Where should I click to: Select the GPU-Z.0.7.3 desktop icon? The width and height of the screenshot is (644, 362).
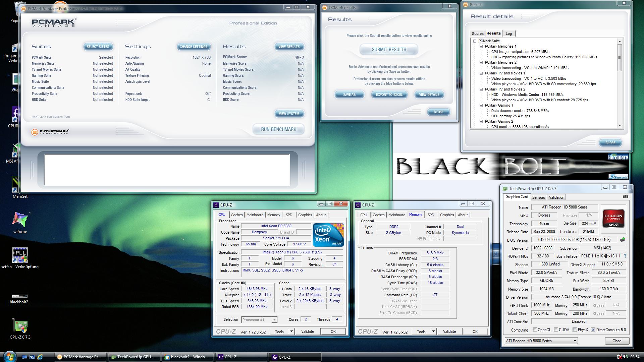(20, 329)
